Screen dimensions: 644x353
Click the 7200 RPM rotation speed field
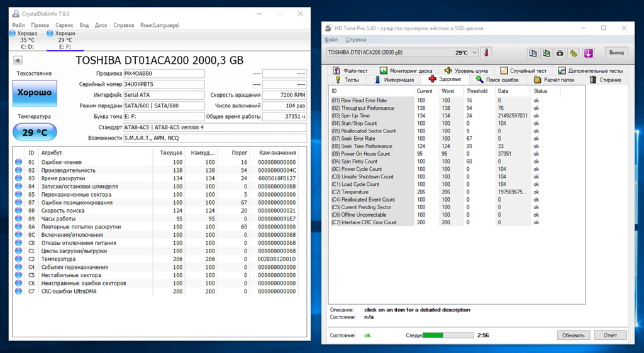pyautogui.click(x=285, y=95)
